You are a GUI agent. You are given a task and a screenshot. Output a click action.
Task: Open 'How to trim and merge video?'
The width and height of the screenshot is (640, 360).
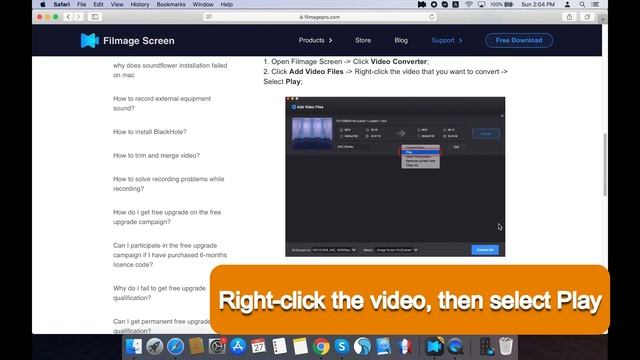coord(156,156)
